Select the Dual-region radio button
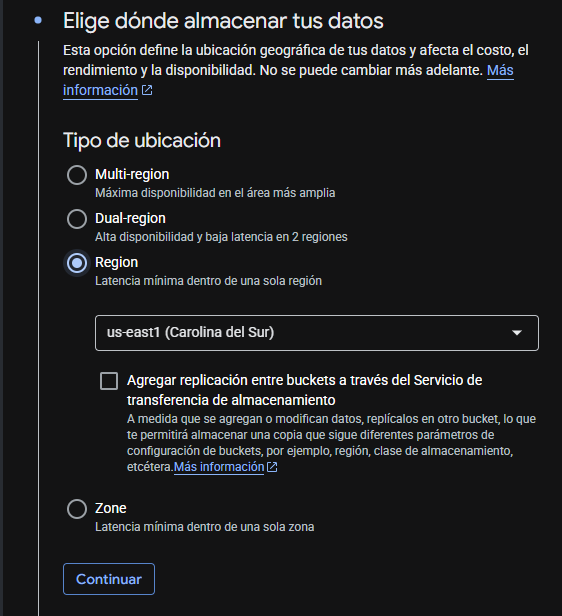Screen dimensions: 562x616 pos(77,219)
